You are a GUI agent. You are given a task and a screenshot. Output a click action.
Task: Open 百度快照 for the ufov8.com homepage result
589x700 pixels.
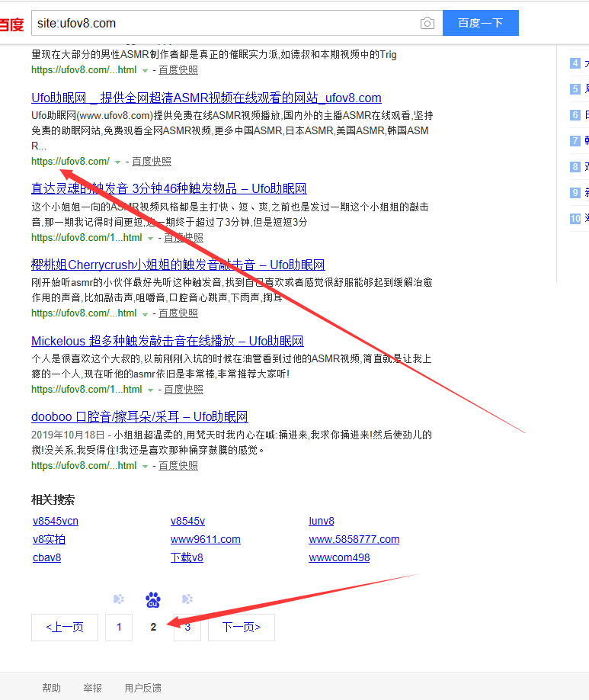[x=152, y=161]
